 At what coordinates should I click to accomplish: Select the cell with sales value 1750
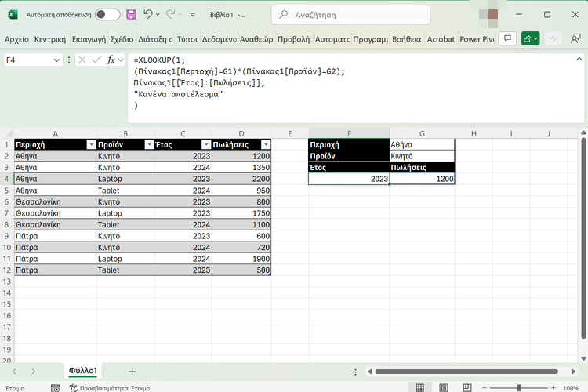coord(241,213)
